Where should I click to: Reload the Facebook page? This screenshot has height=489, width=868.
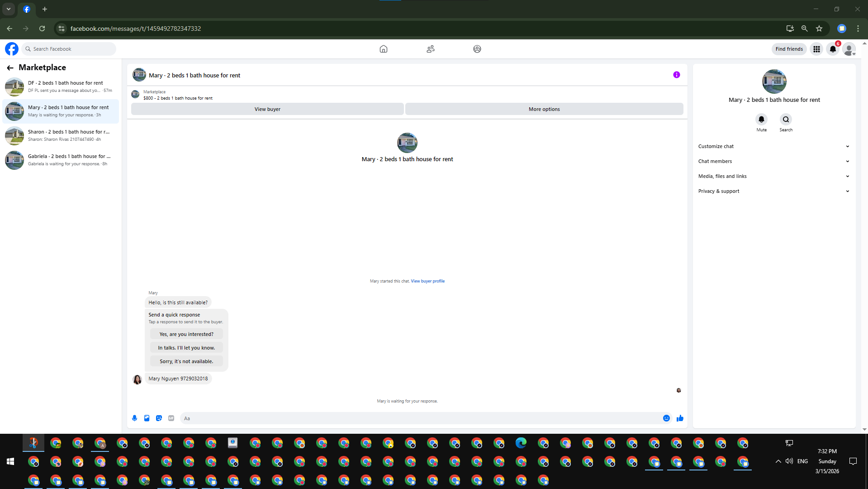pyautogui.click(x=42, y=29)
